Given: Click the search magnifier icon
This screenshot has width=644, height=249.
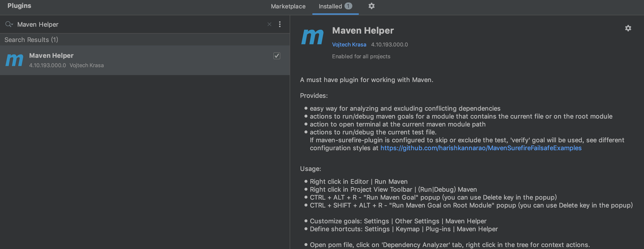Looking at the screenshot, I should (8, 24).
